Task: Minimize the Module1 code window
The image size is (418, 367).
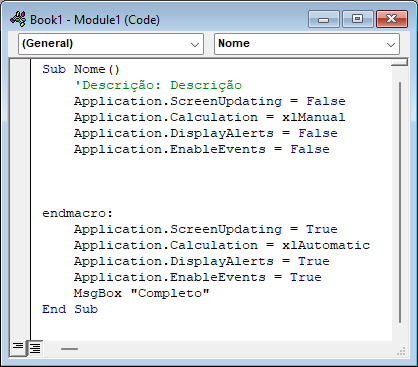Action: click(323, 19)
